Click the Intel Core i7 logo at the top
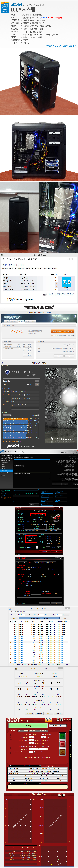 [5, 8]
